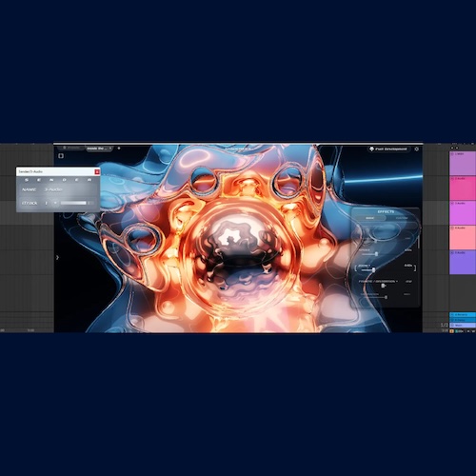This screenshot has width=476, height=476.
Task: Select the 5 Audio track header
Action: coord(463,263)
